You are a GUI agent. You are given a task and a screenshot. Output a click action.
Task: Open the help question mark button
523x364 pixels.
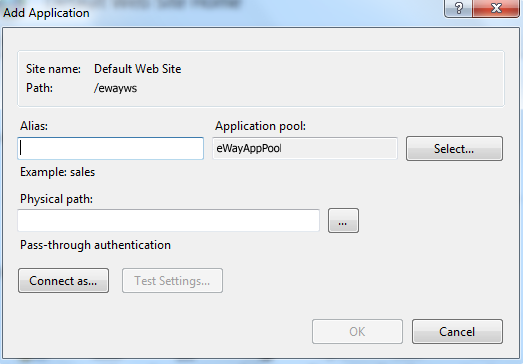tap(458, 8)
